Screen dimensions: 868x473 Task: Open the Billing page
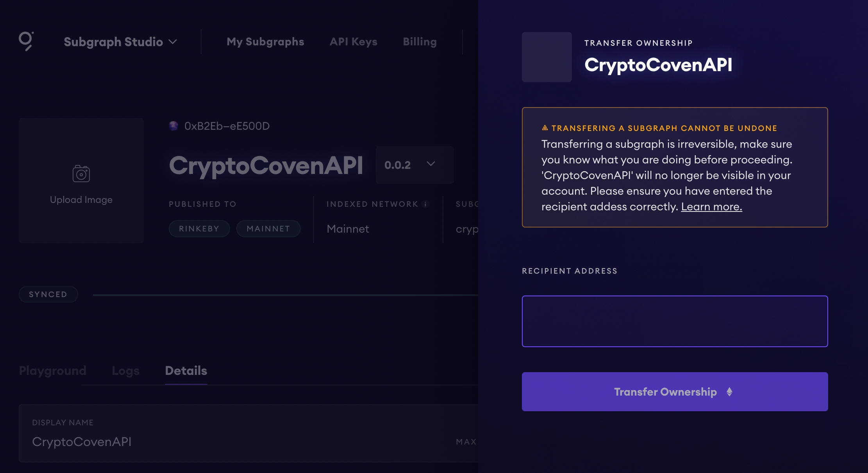click(420, 42)
